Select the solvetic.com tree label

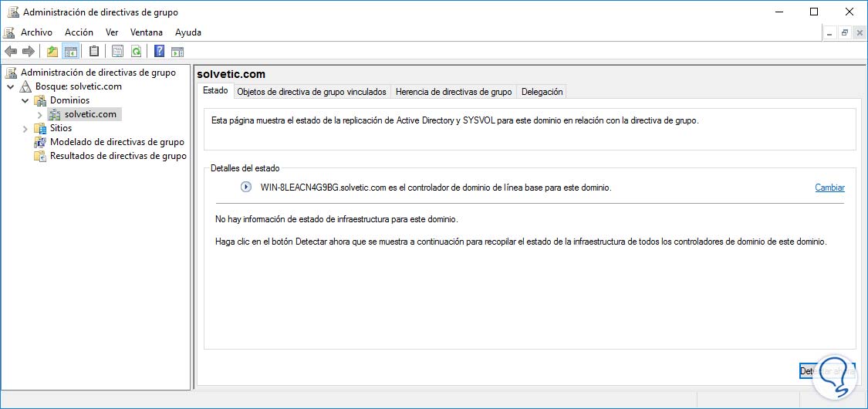coord(90,114)
